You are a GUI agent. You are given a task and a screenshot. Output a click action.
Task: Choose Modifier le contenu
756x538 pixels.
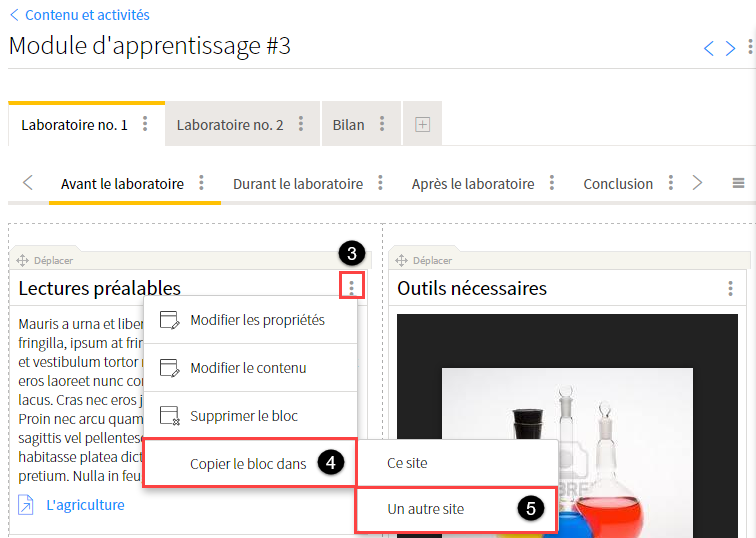(x=250, y=368)
